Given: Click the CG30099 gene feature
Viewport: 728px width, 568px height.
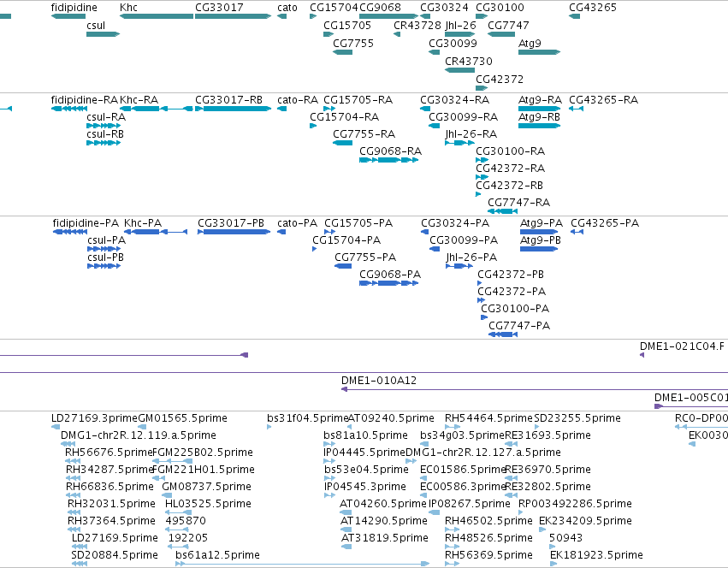Looking at the screenshot, I should 434,52.
